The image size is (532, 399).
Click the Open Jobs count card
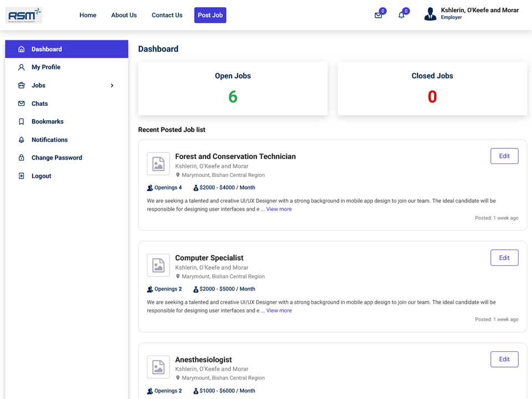(x=233, y=89)
